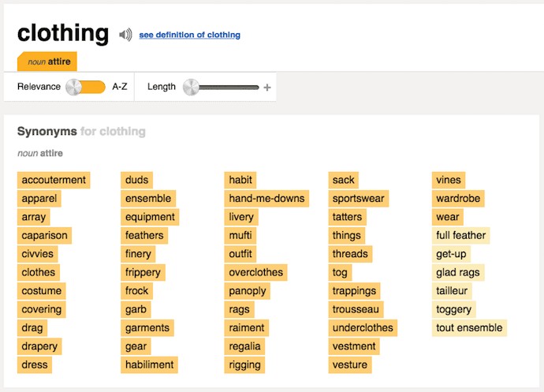
Task: Click the synonym accouterment
Action: click(54, 180)
